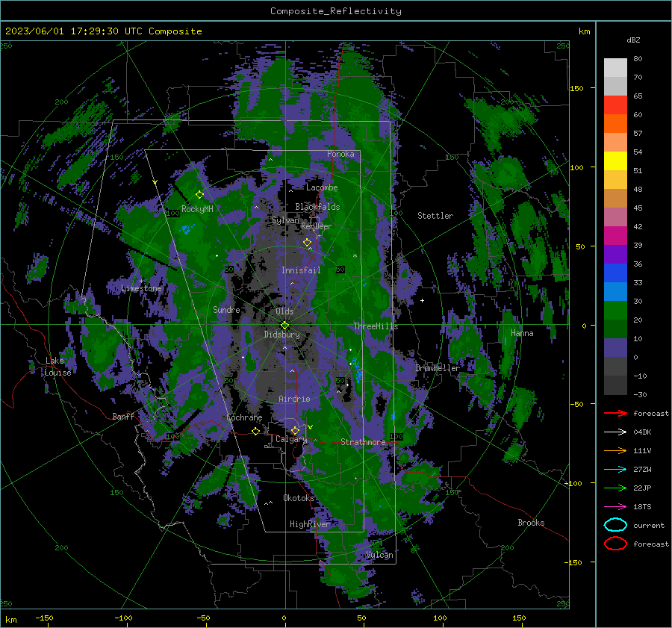672x628 pixels.
Task: Click the Ponoka city label
Action: 340,154
